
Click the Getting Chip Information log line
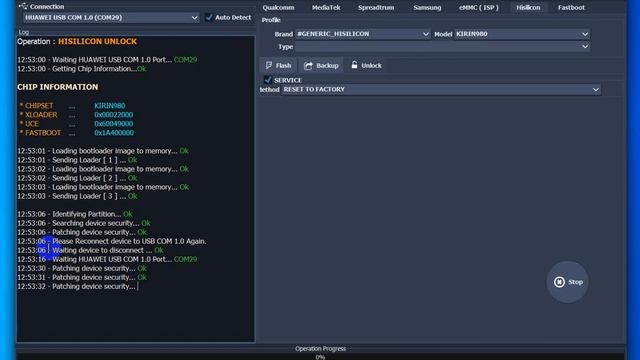coord(82,69)
